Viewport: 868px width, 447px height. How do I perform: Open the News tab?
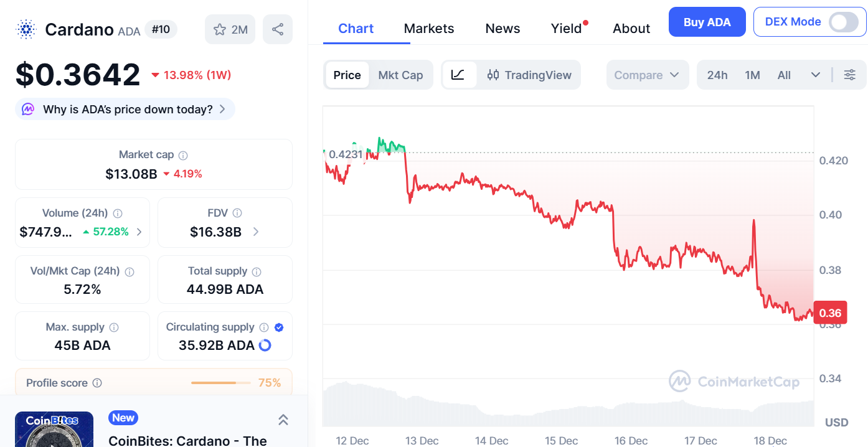pos(502,28)
